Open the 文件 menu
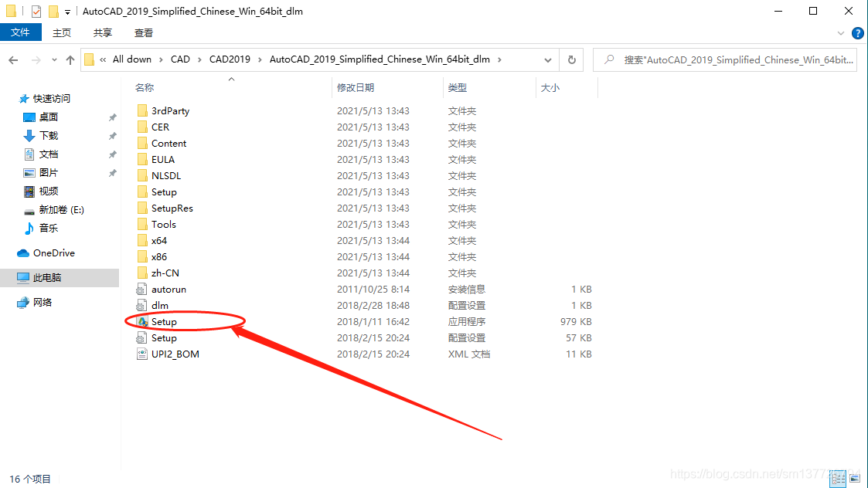The image size is (868, 488). [x=20, y=32]
